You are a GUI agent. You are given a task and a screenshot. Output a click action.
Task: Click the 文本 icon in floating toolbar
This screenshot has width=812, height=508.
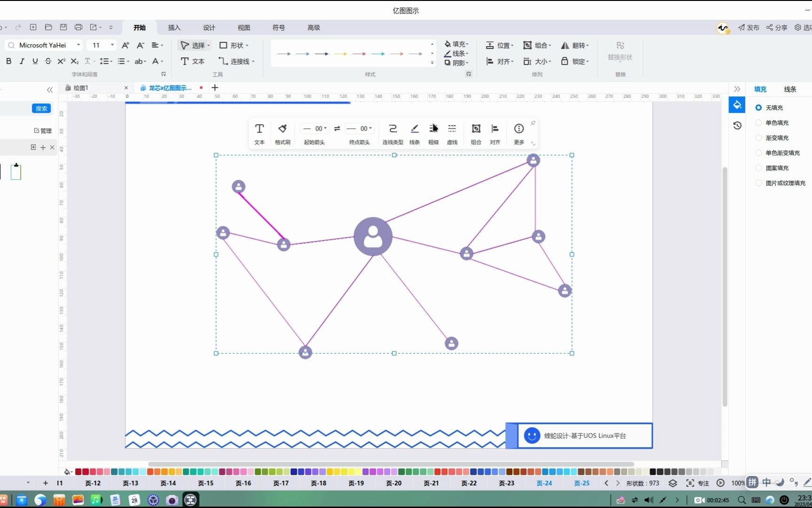259,129
